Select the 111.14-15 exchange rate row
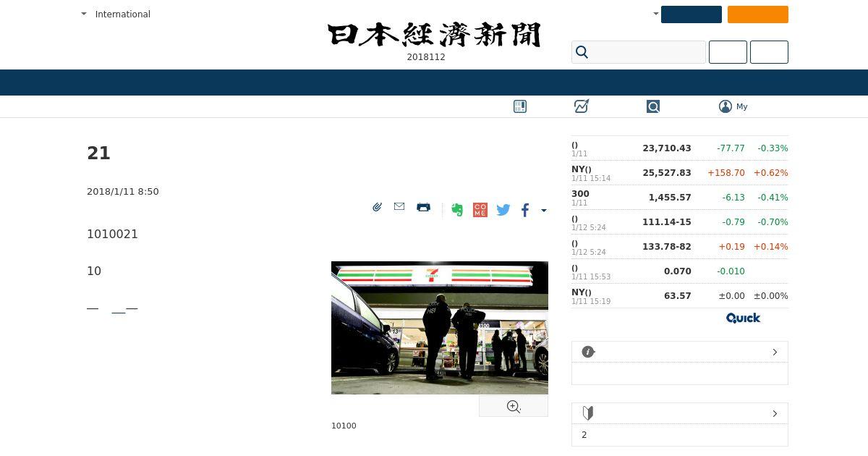868x456 pixels. (x=680, y=222)
